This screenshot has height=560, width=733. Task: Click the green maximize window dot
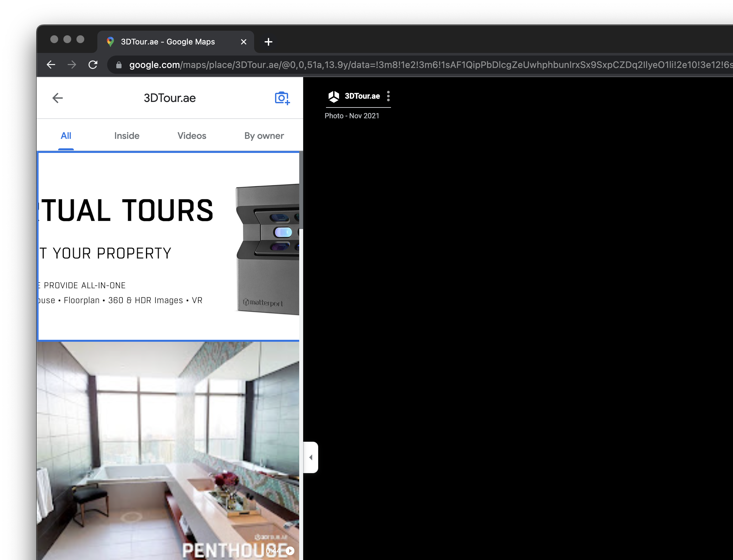pyautogui.click(x=80, y=39)
